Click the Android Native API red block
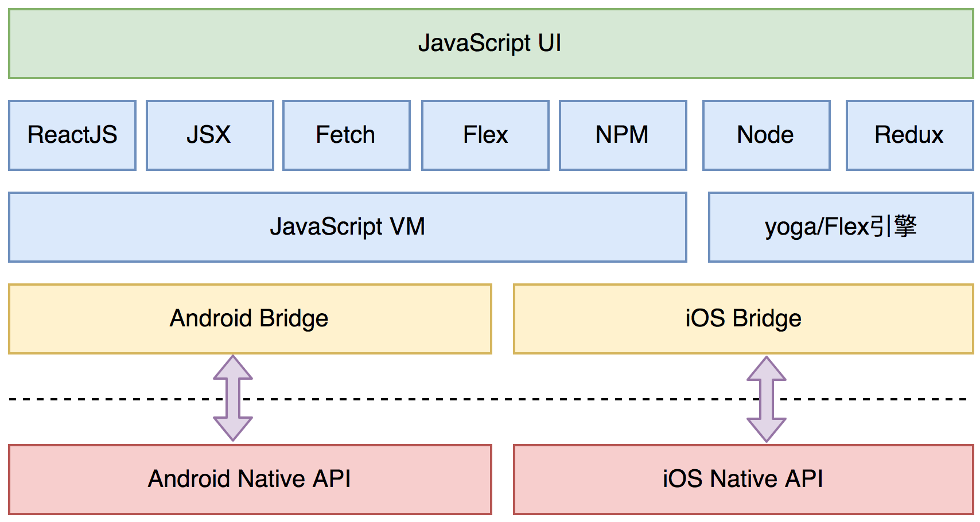980x522 pixels. coord(250,480)
